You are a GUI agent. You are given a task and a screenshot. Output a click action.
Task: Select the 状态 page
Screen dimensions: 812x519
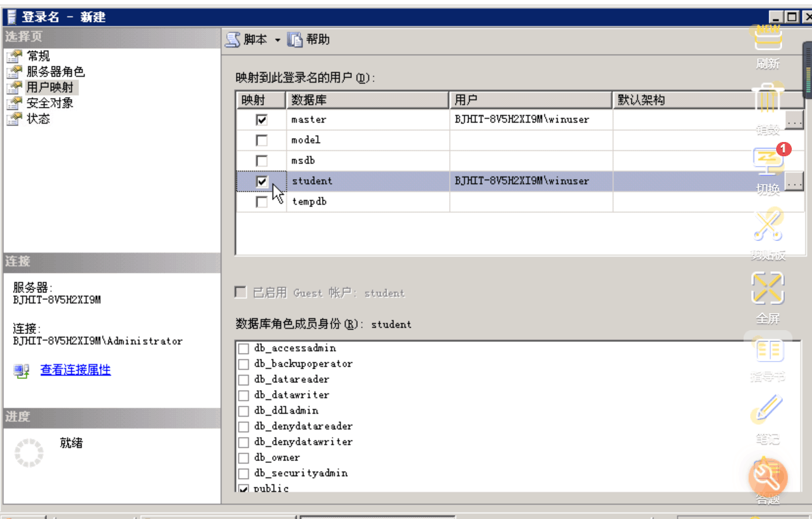tap(38, 119)
